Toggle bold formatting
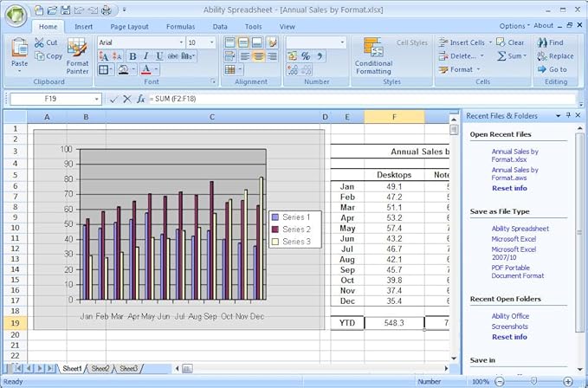The height and width of the screenshot is (388, 588). [x=132, y=56]
